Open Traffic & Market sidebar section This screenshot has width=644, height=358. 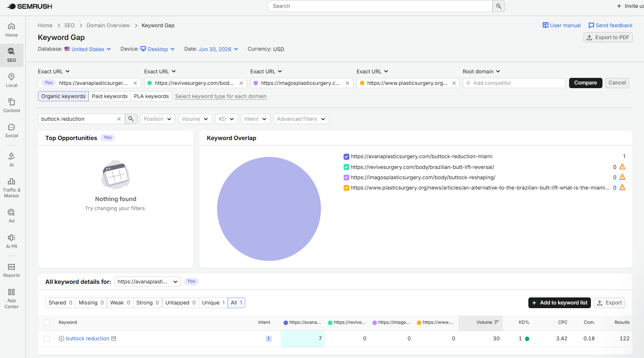pos(12,187)
